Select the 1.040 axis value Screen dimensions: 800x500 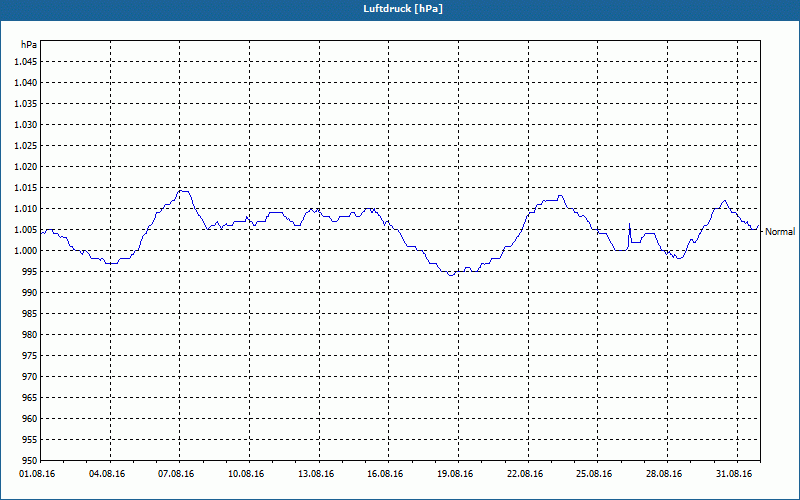[x=26, y=83]
